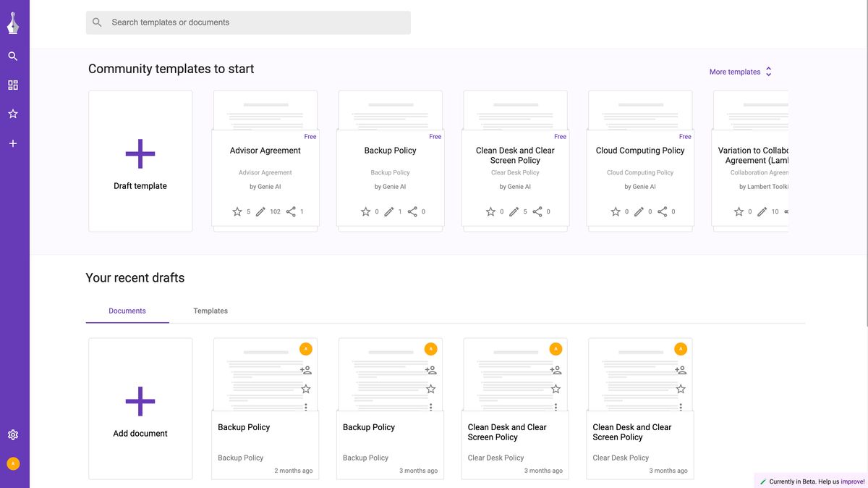Star the Backup Policy community template
This screenshot has width=868, height=488.
click(x=365, y=211)
